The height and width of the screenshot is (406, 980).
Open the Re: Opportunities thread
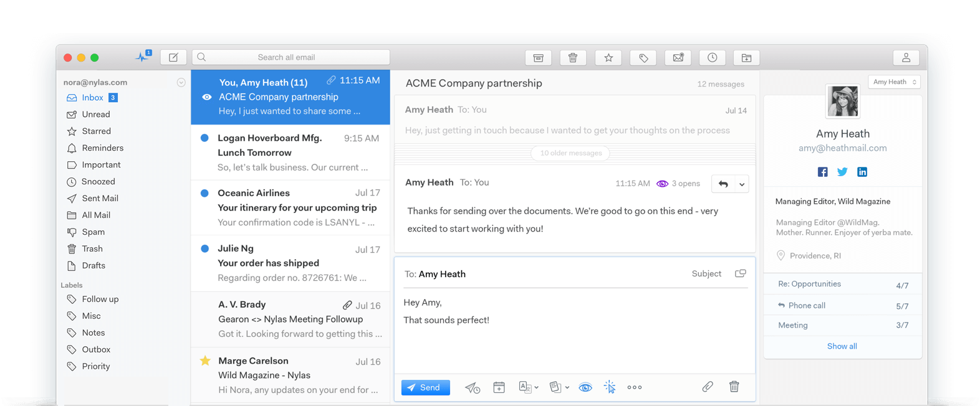click(843, 285)
